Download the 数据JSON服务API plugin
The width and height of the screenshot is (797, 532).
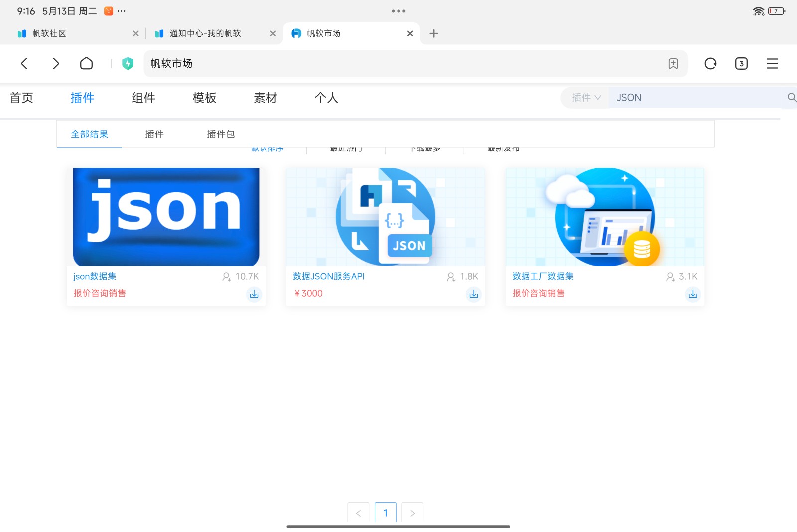(x=474, y=294)
